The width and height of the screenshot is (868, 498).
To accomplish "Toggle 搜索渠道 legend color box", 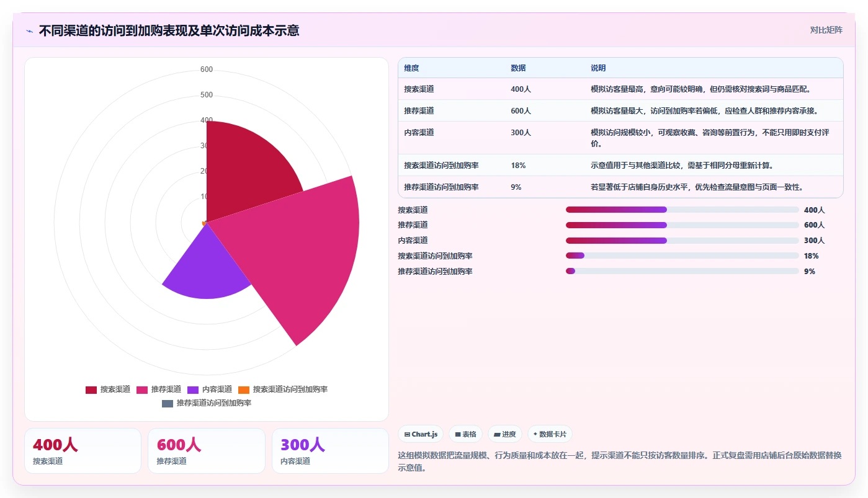I will point(91,389).
